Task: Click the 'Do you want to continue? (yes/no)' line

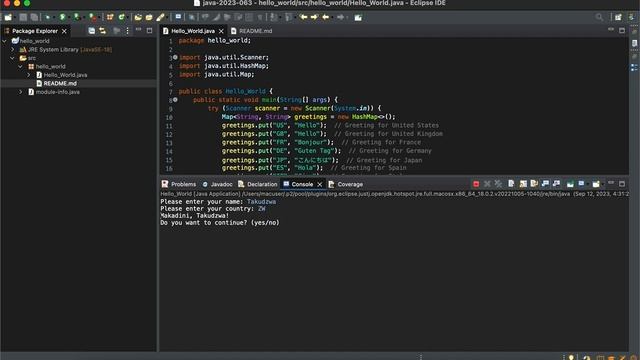Action: [220, 223]
